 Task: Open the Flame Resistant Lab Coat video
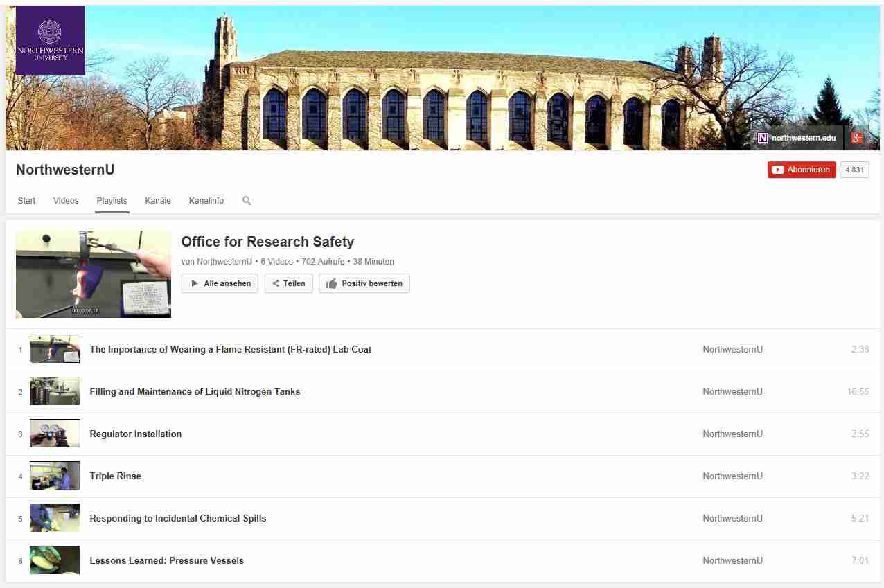tap(231, 350)
